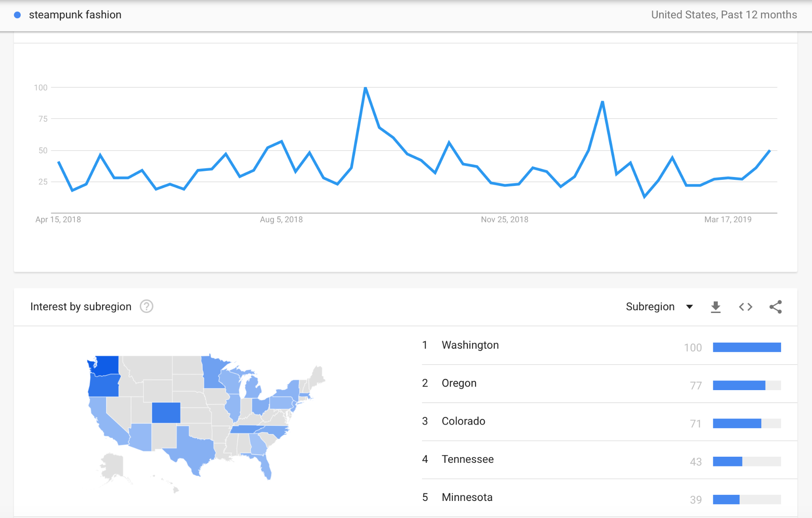
Task: Download the subregion data as CSV
Action: (716, 307)
